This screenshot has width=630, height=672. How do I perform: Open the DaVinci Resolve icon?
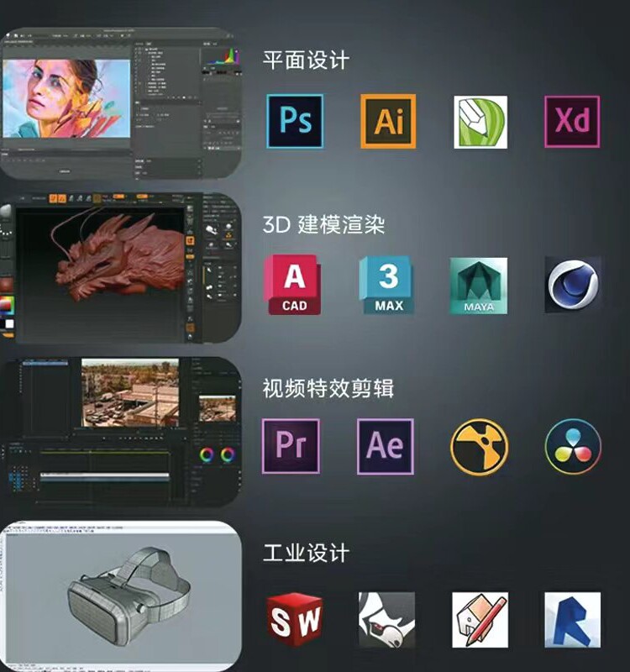(x=573, y=447)
